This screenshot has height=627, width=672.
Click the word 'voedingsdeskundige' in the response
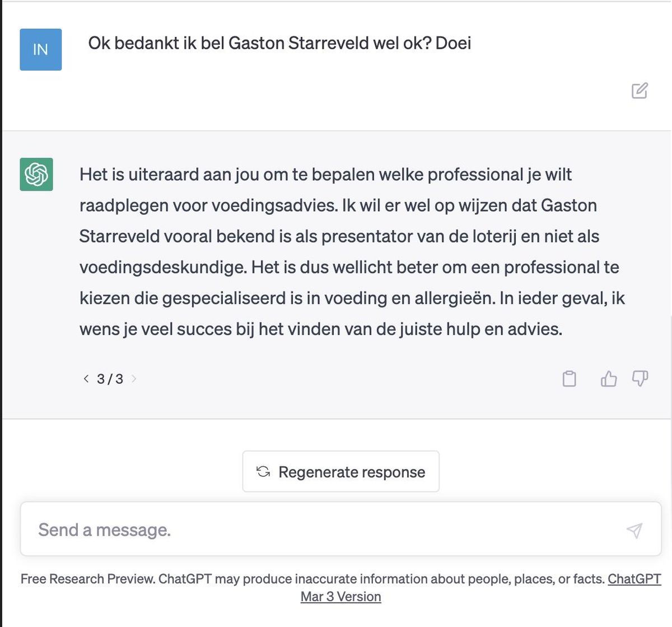(162, 267)
